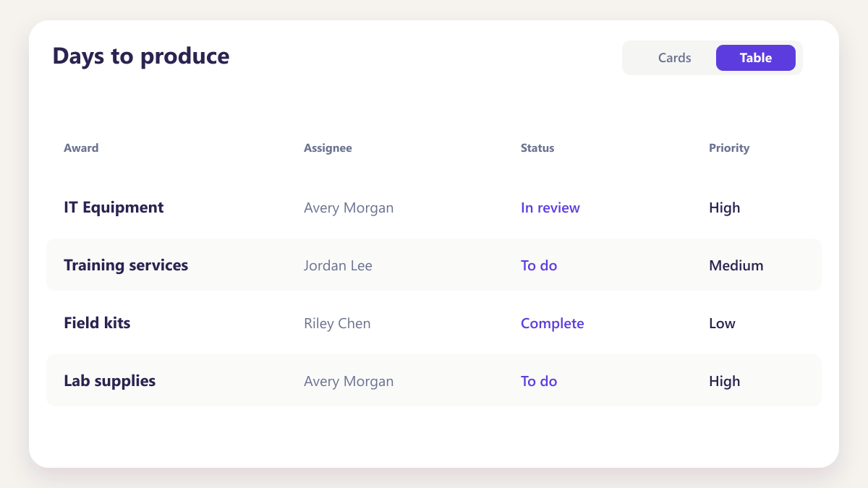The image size is (868, 488).
Task: Click Avery Morgan in IT Equipment row
Action: click(x=349, y=207)
